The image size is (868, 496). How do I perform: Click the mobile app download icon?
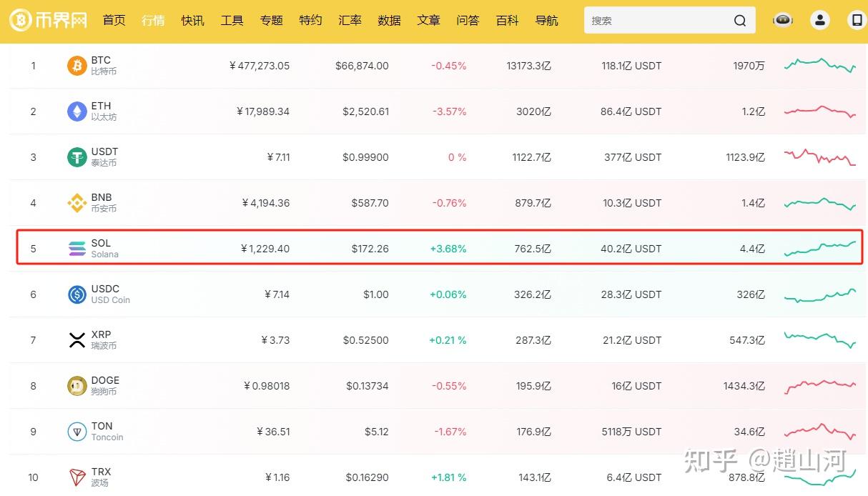tap(856, 19)
